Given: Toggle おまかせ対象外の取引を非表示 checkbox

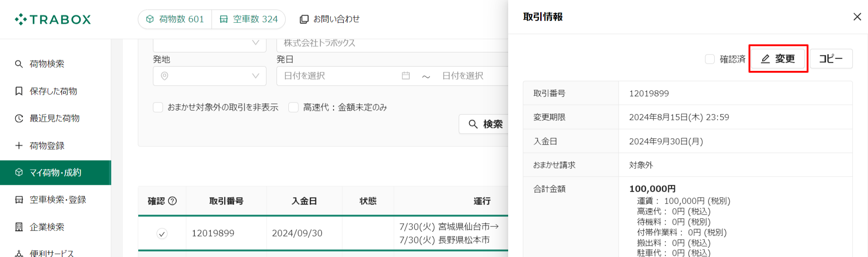Looking at the screenshot, I should (158, 107).
